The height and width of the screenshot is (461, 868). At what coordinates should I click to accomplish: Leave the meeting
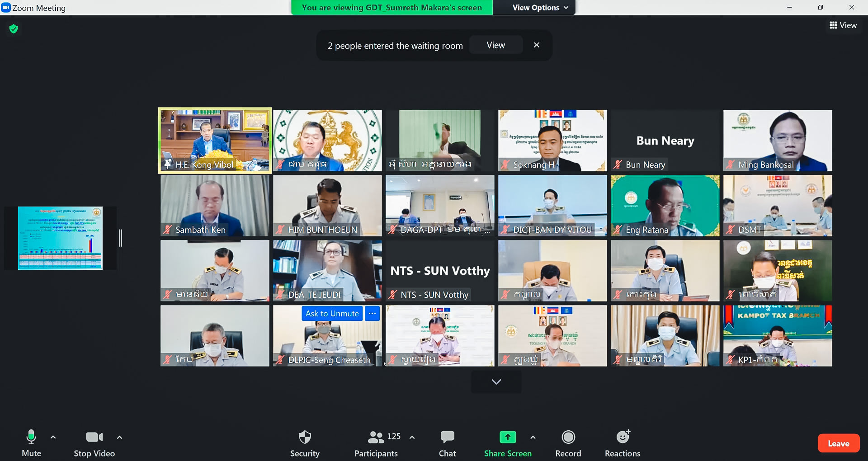(x=838, y=443)
